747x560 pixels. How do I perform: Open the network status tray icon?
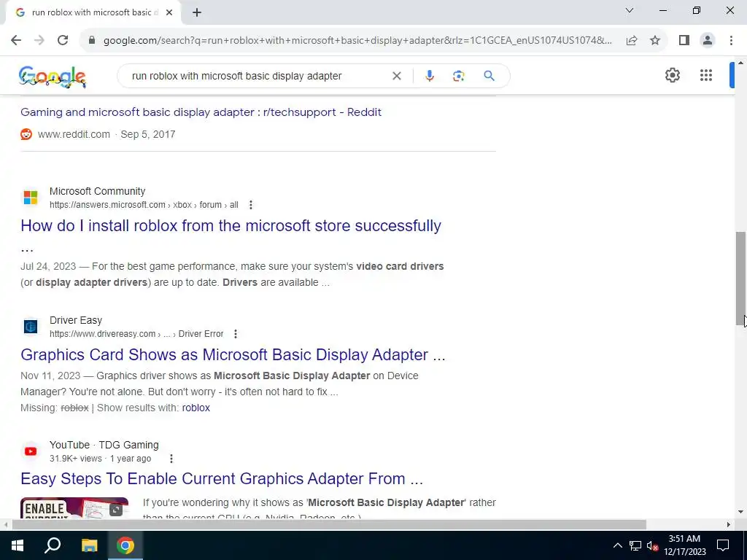tap(635, 545)
